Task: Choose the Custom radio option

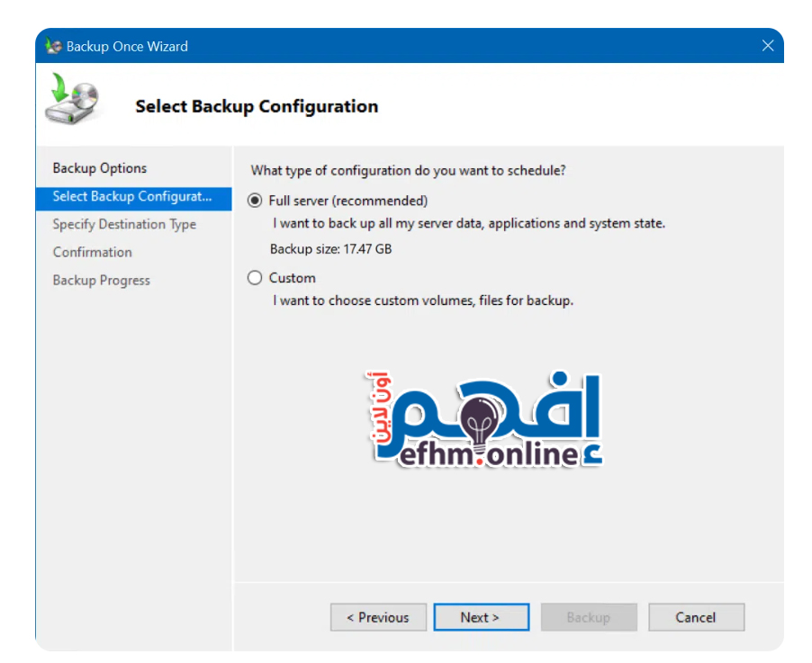Action: 255,278
